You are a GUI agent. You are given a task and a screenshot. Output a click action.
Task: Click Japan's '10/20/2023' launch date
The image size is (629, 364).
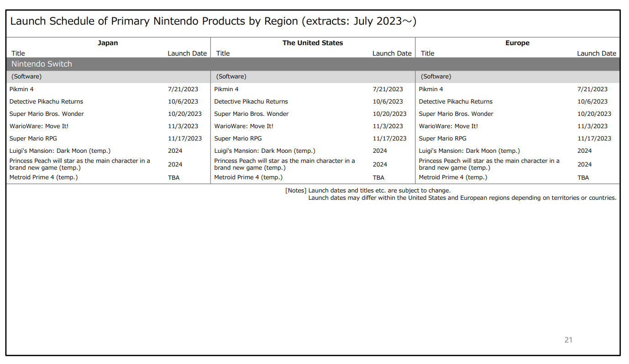coord(185,114)
